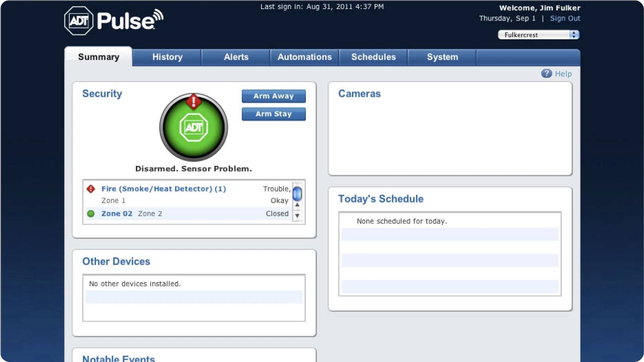This screenshot has width=644, height=362.
Task: Click the Cameras panel heading
Action: click(359, 94)
